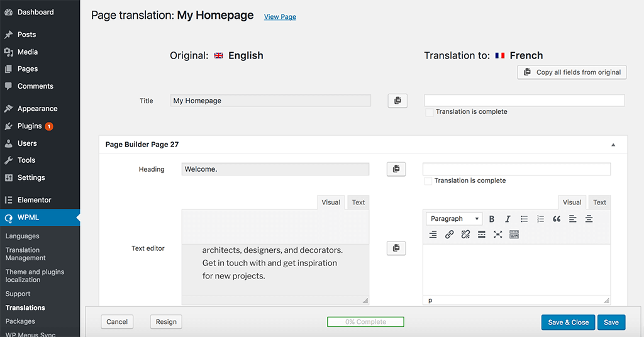
Task: Click the insert link icon
Action: [x=449, y=235]
